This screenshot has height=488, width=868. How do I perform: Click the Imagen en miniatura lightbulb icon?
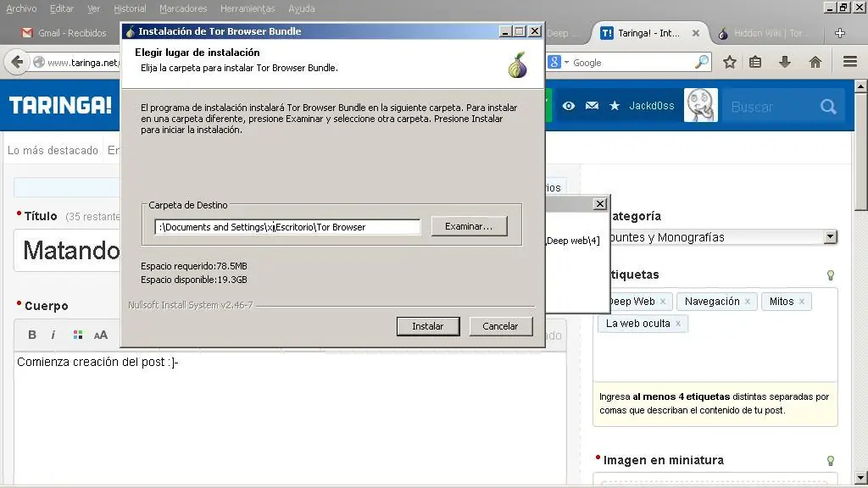831,460
